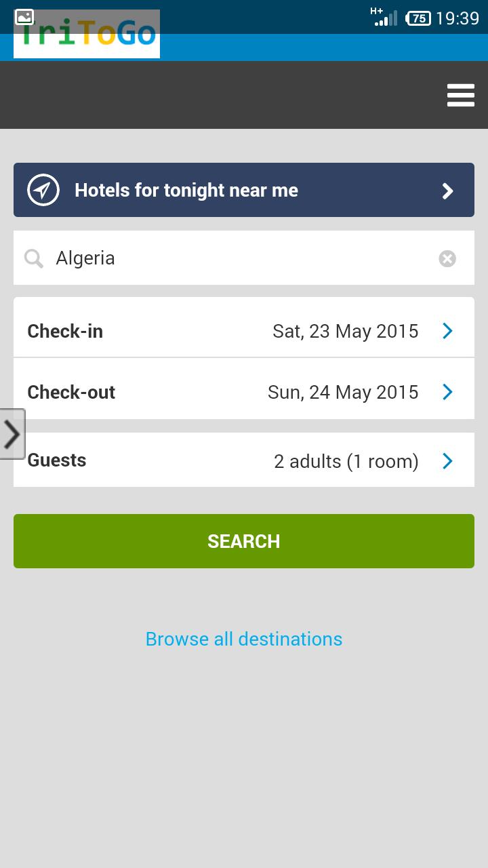Expand the Check-out row chevron
The width and height of the screenshot is (488, 868).
tap(447, 392)
